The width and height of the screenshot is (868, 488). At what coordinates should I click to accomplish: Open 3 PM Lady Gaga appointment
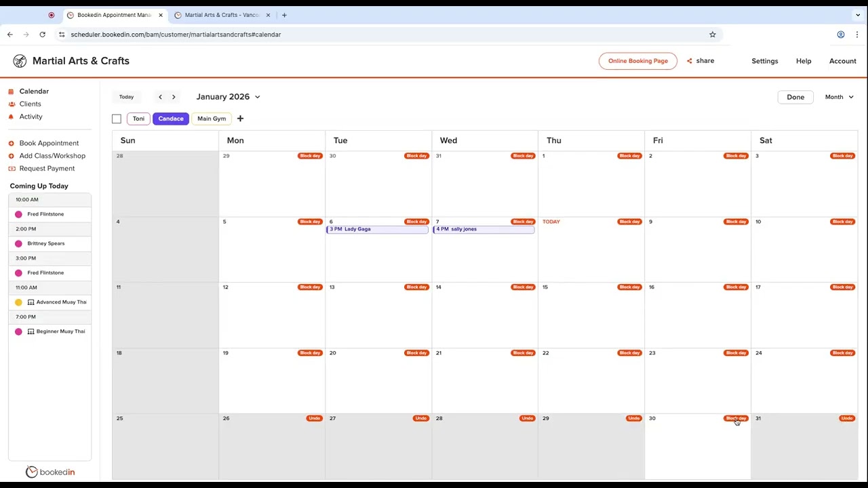tap(378, 229)
